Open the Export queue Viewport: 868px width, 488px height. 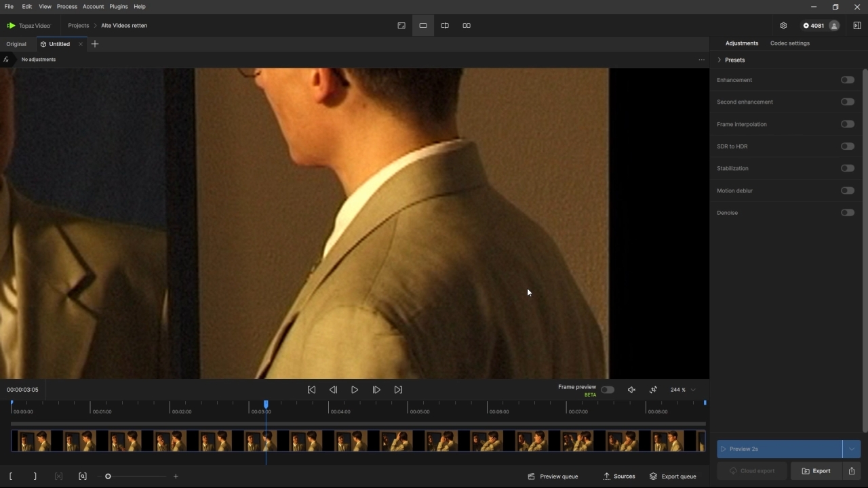673,476
